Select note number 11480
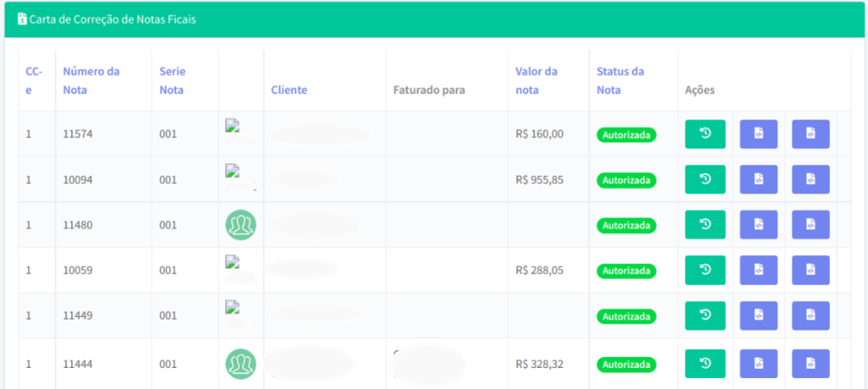The width and height of the screenshot is (868, 389). (x=77, y=225)
